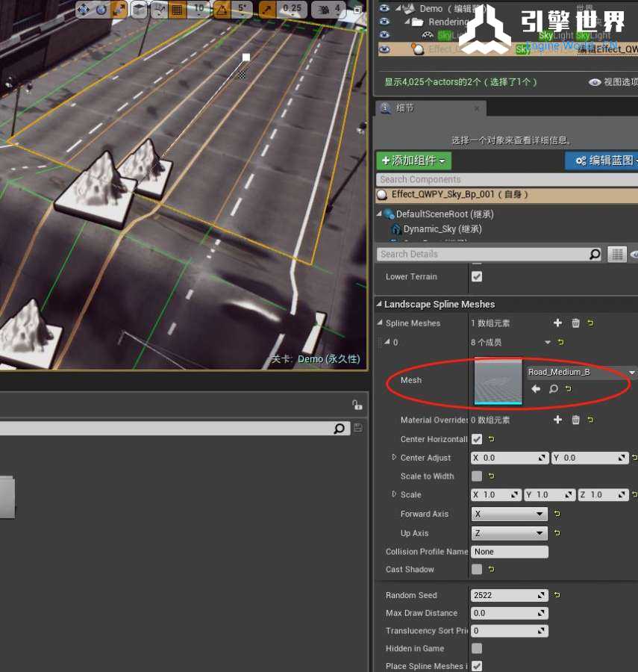Open the details property matrix grid view
The image size is (638, 672).
[617, 254]
